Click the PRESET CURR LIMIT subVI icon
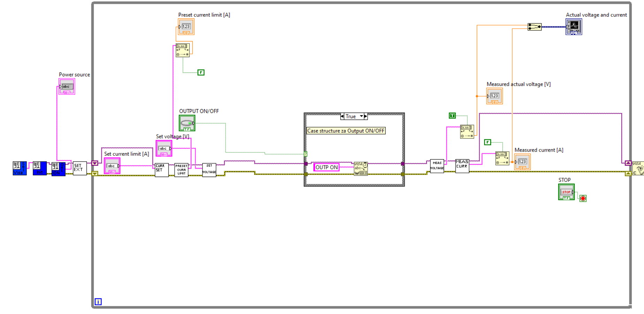This screenshot has width=644, height=314. [x=182, y=170]
